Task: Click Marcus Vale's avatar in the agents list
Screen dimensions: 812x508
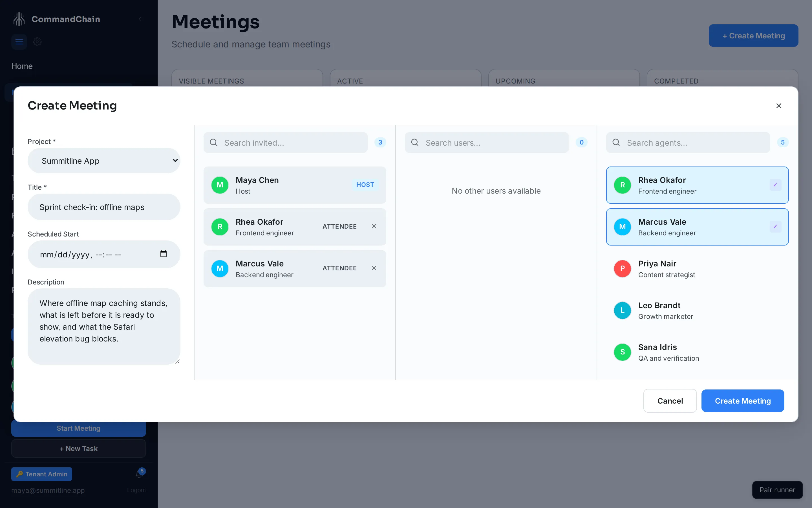Action: pos(623,227)
